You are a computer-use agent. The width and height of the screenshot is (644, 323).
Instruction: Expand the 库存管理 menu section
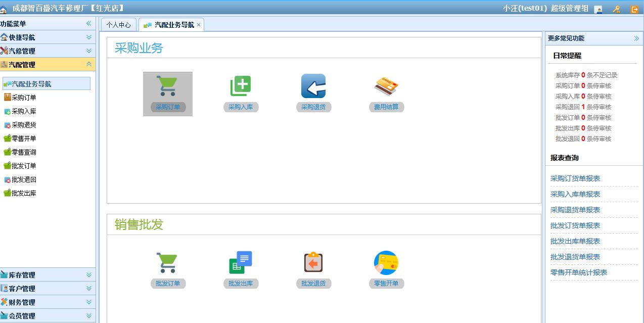coord(89,275)
